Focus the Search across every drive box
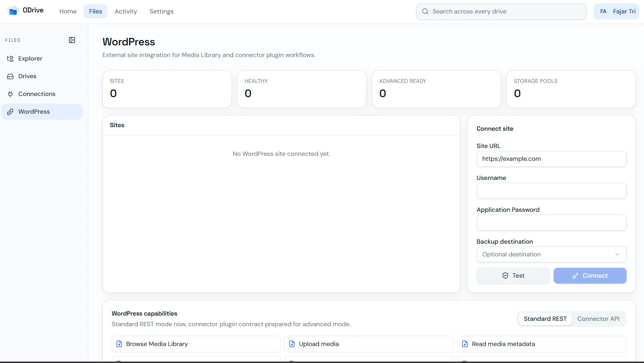This screenshot has width=644, height=363. [501, 11]
